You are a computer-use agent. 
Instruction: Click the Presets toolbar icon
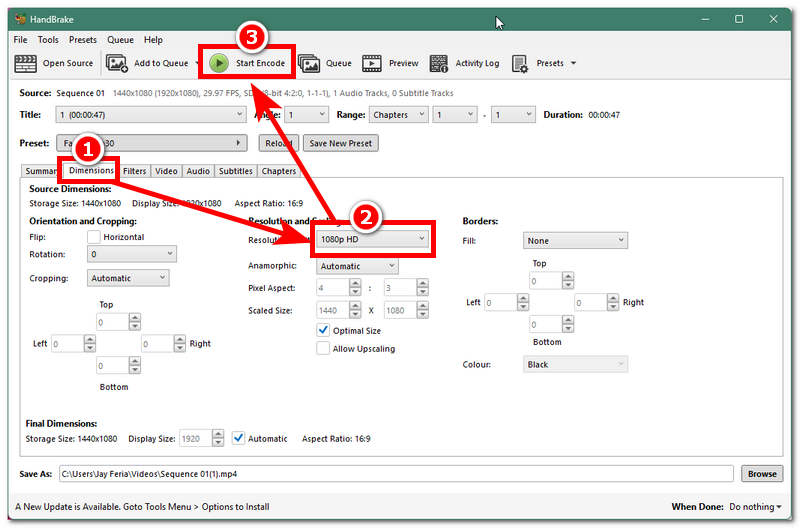pyautogui.click(x=520, y=64)
